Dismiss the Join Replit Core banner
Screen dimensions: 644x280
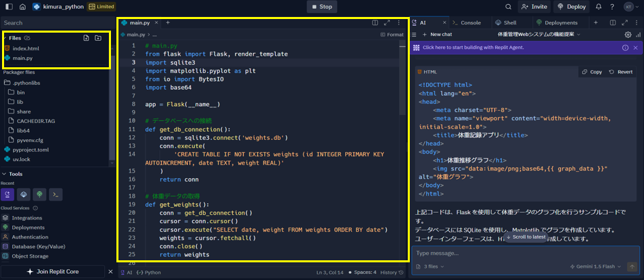tap(110, 272)
